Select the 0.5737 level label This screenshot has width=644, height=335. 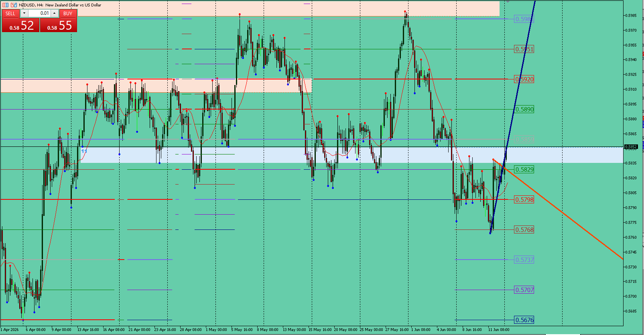(524, 260)
